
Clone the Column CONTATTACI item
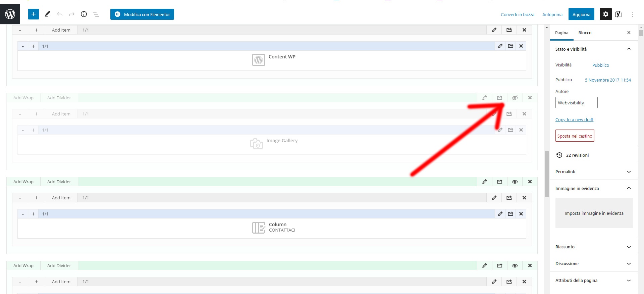point(511,214)
